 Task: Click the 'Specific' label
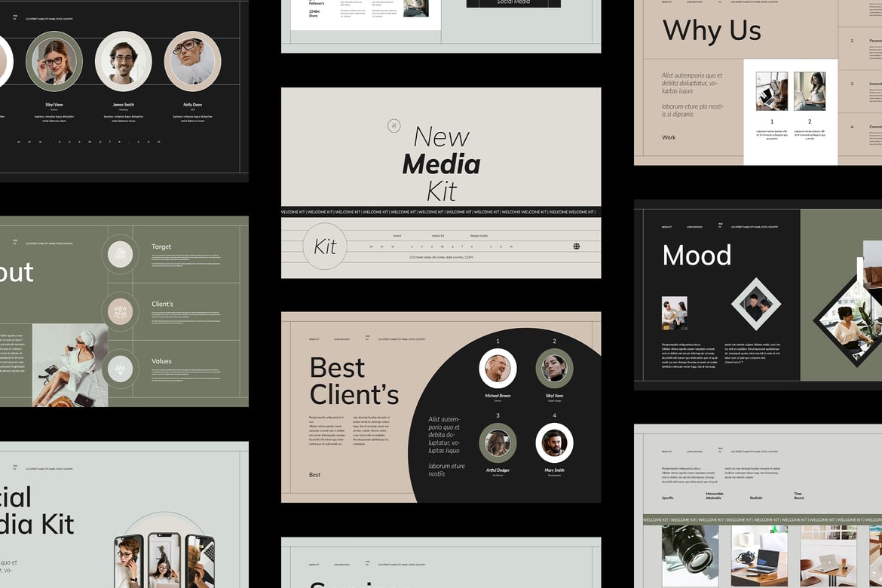pos(668,498)
